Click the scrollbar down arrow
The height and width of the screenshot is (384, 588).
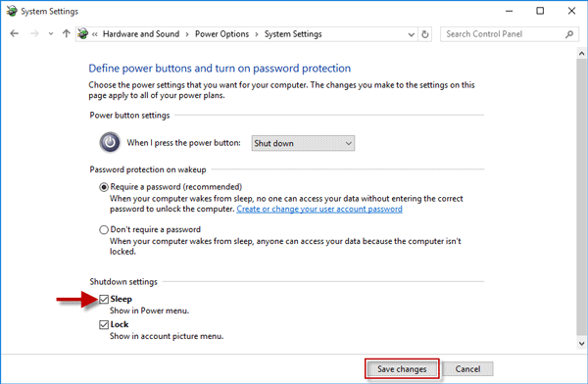click(581, 343)
